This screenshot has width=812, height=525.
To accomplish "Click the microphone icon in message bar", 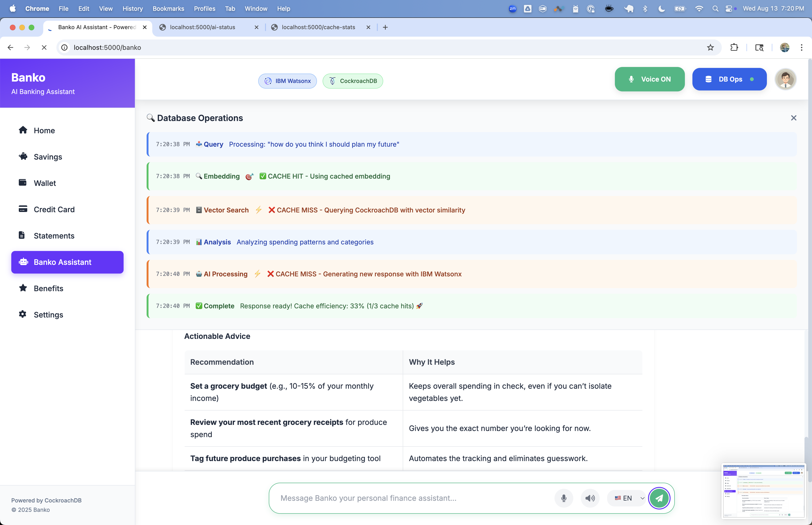I will 564,498.
